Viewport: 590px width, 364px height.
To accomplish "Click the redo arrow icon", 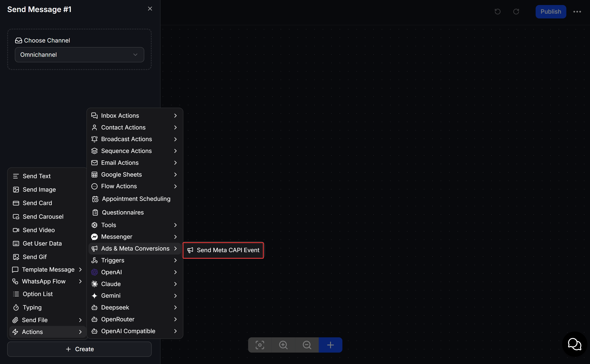I will pyautogui.click(x=516, y=12).
